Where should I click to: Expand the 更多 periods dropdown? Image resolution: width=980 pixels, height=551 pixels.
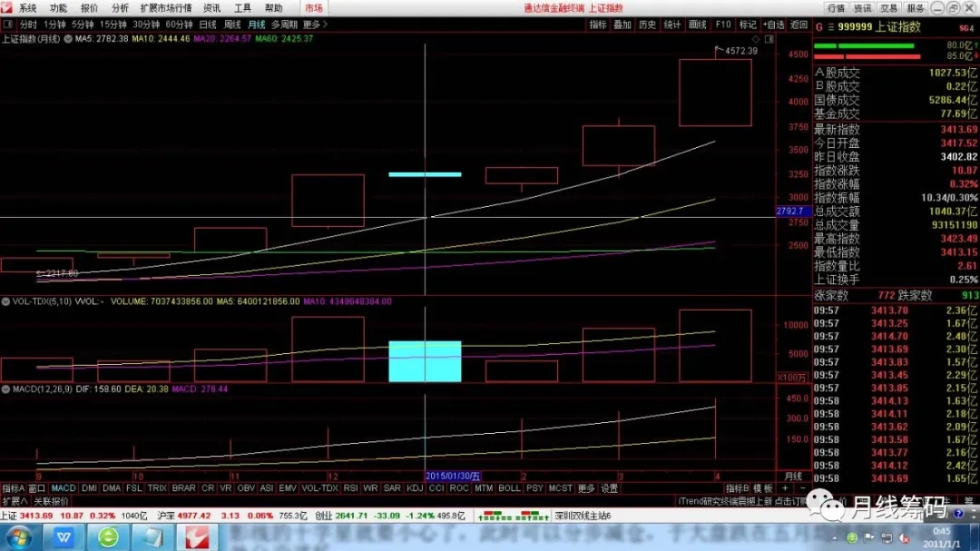tap(313, 25)
